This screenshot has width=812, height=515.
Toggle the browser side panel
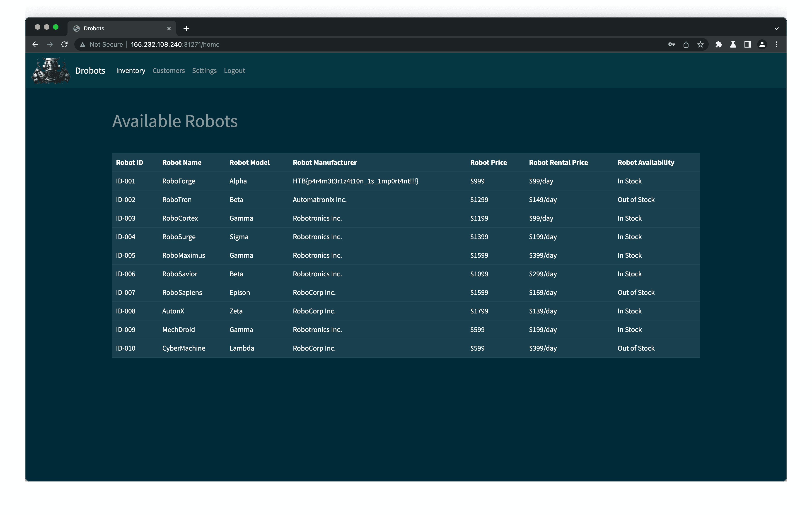tap(748, 44)
